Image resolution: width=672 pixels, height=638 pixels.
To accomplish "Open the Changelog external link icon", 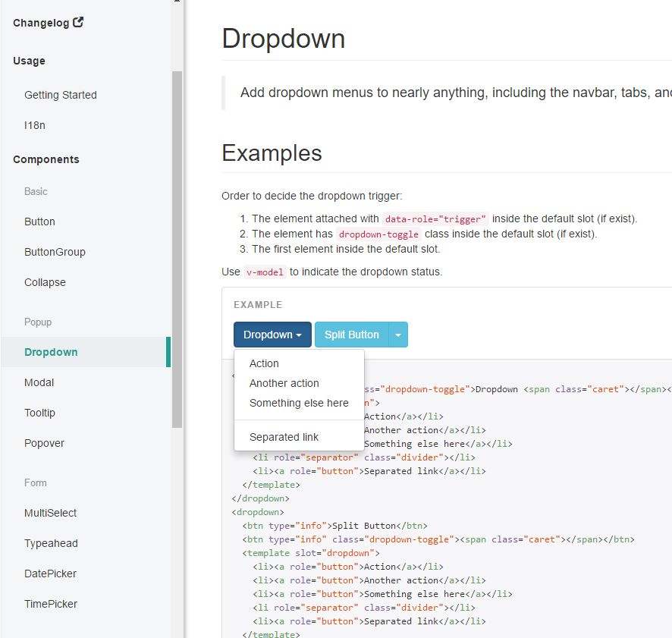I will (78, 22).
